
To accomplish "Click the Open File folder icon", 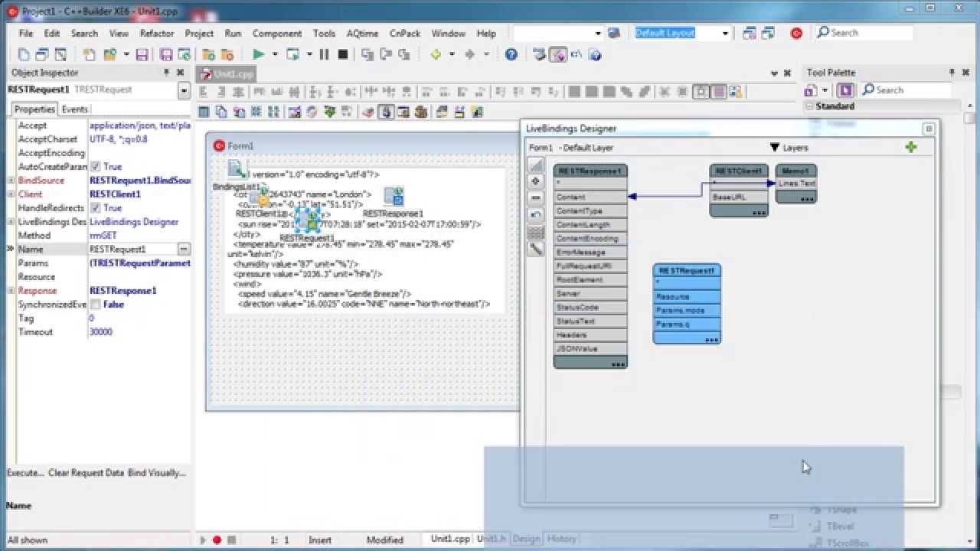I will (x=109, y=54).
